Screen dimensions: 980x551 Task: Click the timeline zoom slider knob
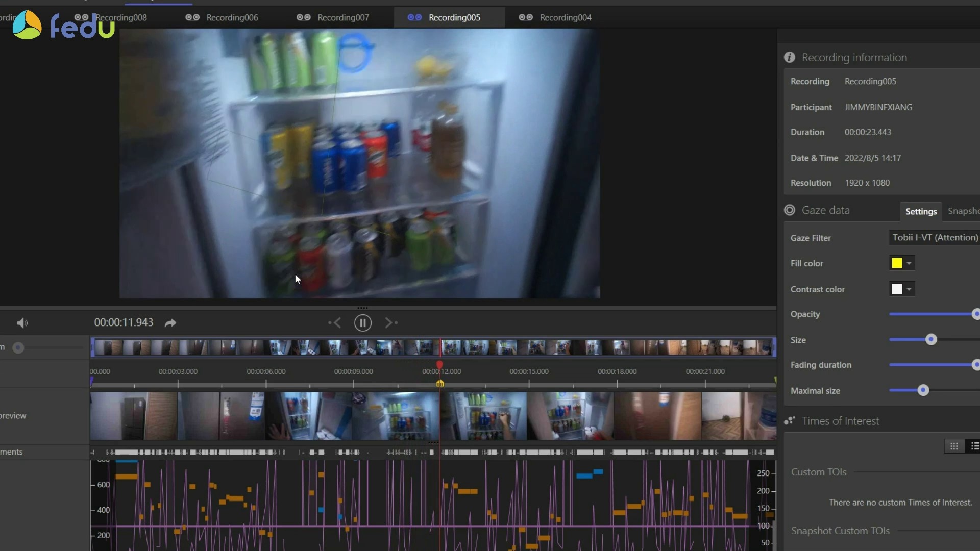point(18,348)
